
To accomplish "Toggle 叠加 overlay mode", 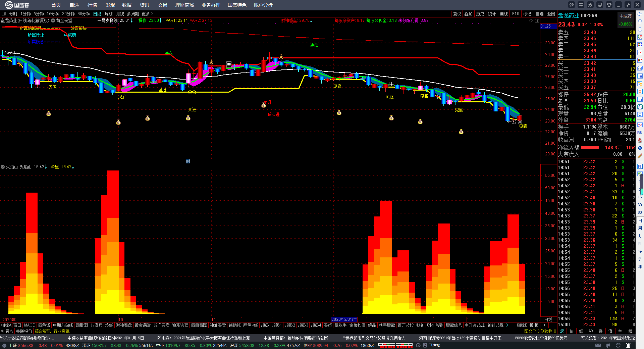I will (468, 14).
